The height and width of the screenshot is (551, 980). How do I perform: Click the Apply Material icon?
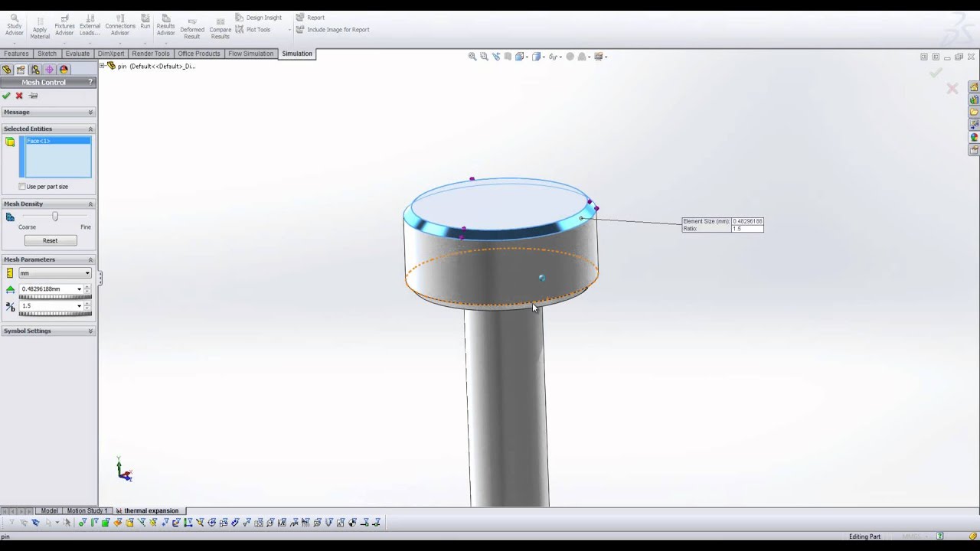[40, 28]
